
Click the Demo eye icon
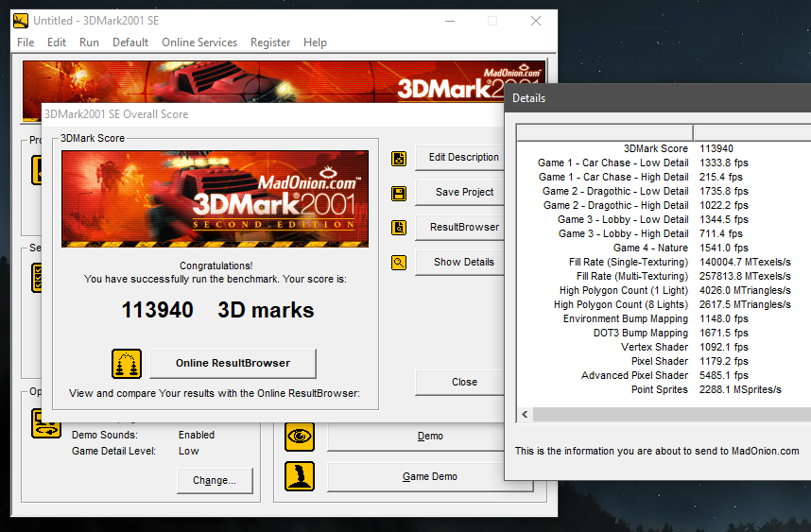[x=300, y=437]
